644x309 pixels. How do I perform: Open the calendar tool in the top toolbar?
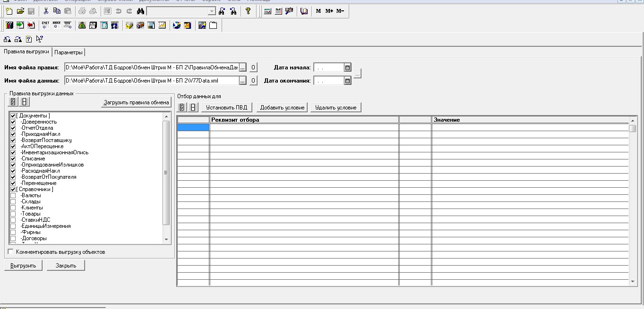278,11
